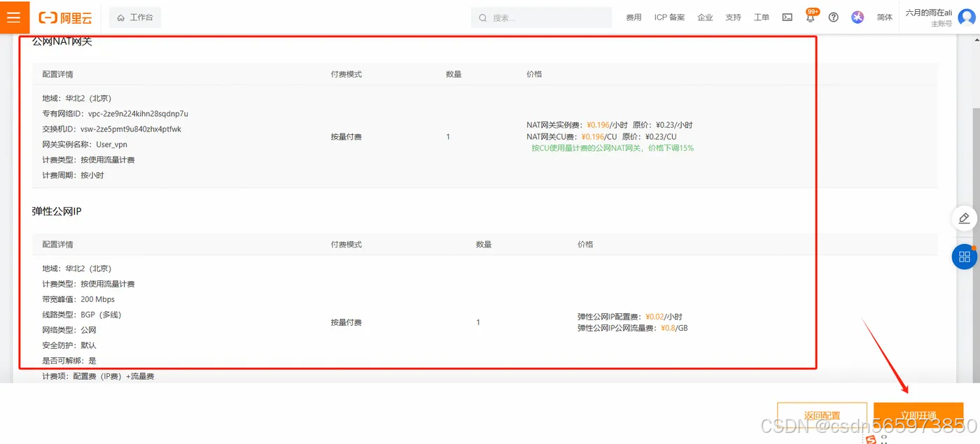Select the VPC ID vpc-2ze9n224kihn28sqdnp7u

coord(138,113)
